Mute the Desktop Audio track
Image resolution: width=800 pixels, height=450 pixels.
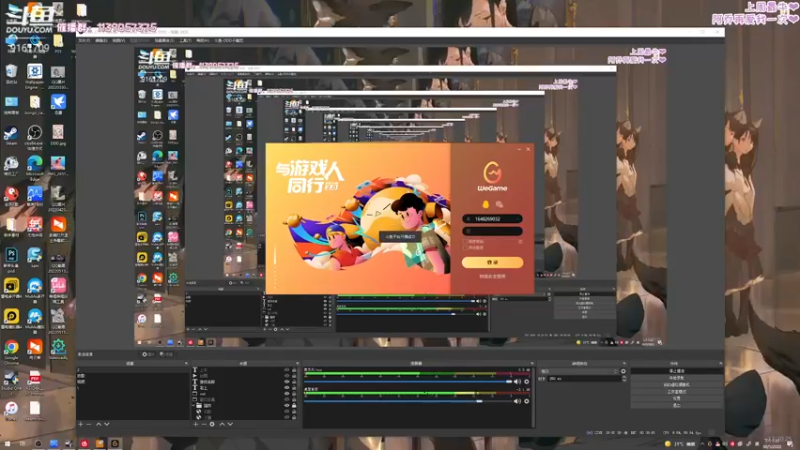(x=517, y=401)
